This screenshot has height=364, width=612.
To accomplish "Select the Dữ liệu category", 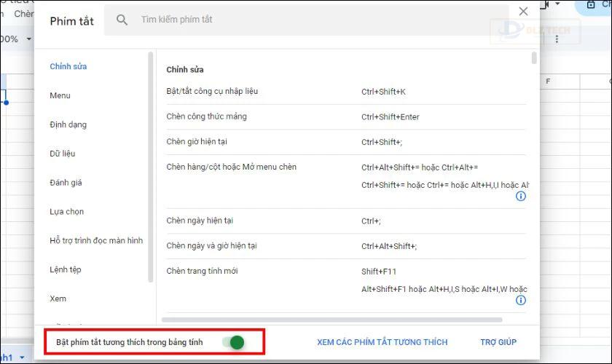I will click(63, 154).
